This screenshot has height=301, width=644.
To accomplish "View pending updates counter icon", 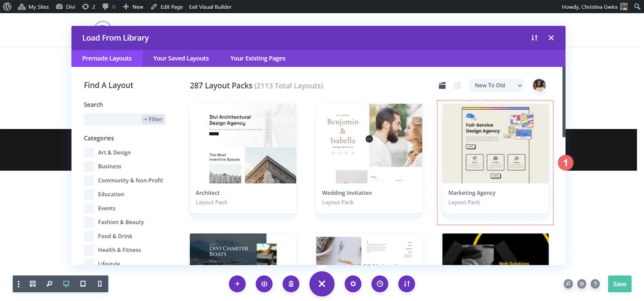I will 88,6.
